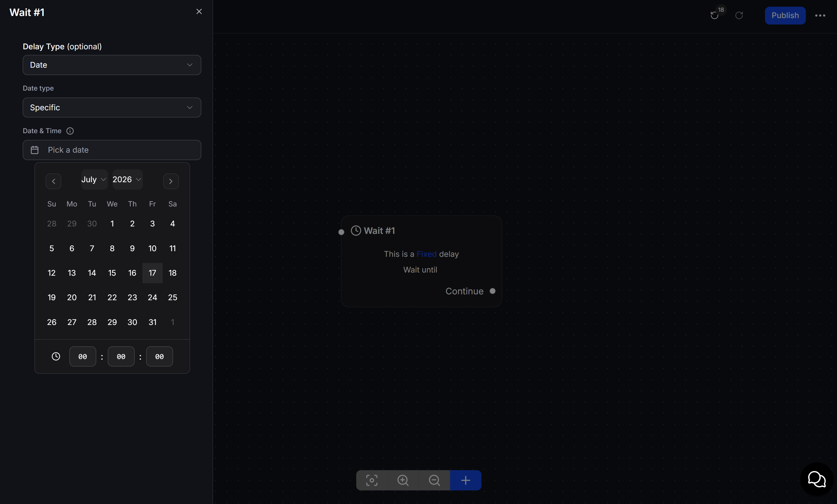Click the Continue output connector dot
The image size is (837, 504).
(492, 291)
